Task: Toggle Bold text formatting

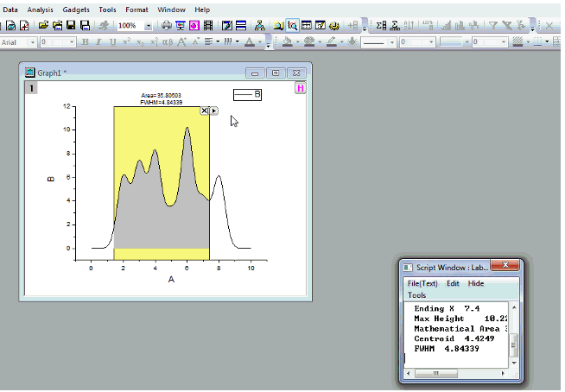Action: tap(85, 42)
